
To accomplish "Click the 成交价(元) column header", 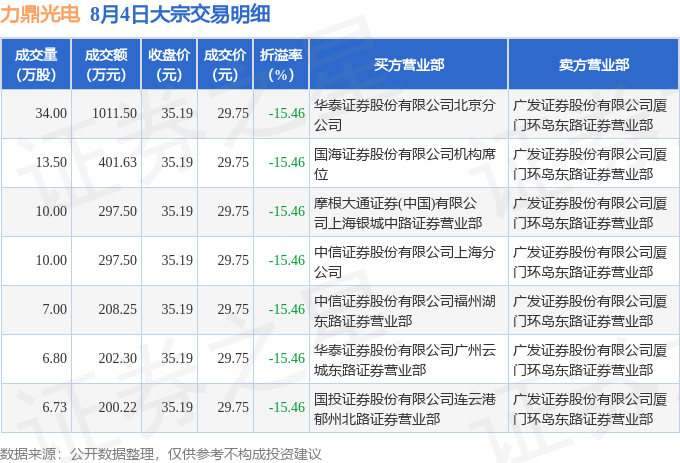I will [x=225, y=65].
